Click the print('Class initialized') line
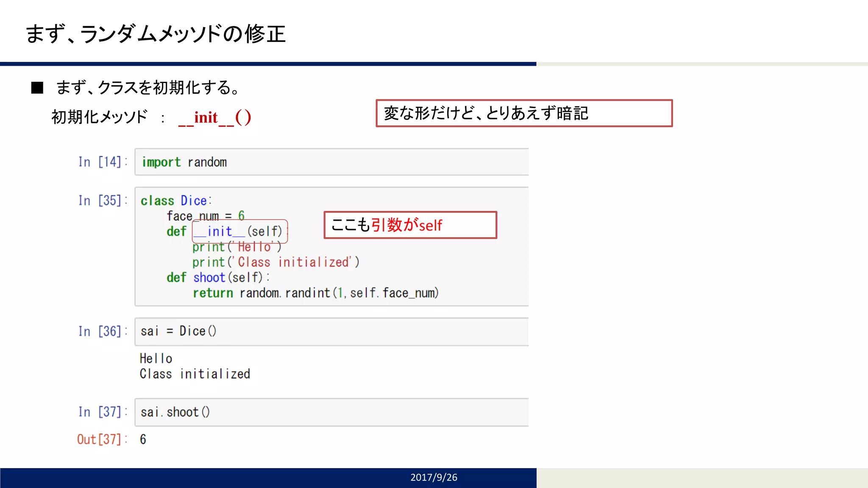 click(275, 262)
